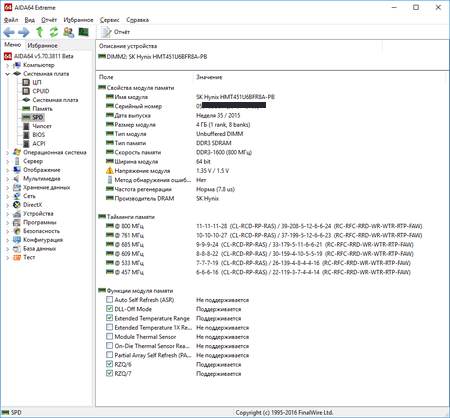Click the Конфигурация tree icon
This screenshot has width=450, height=418.
click(x=17, y=240)
